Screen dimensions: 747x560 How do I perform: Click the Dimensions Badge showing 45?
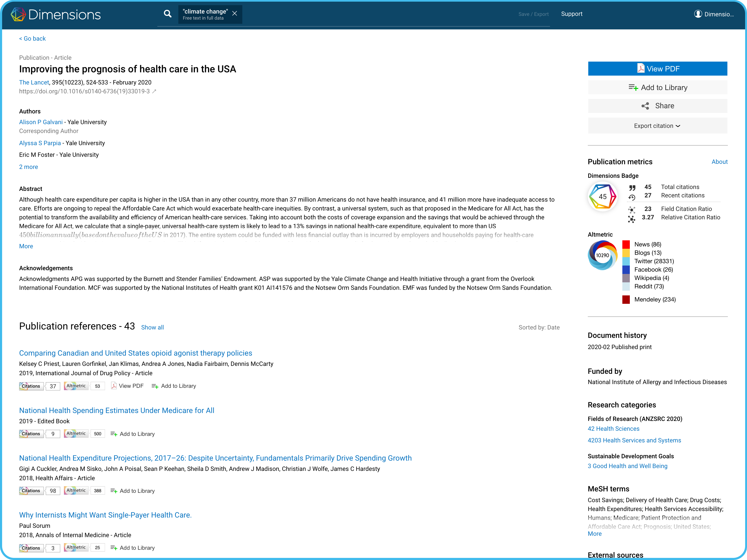coord(603,197)
